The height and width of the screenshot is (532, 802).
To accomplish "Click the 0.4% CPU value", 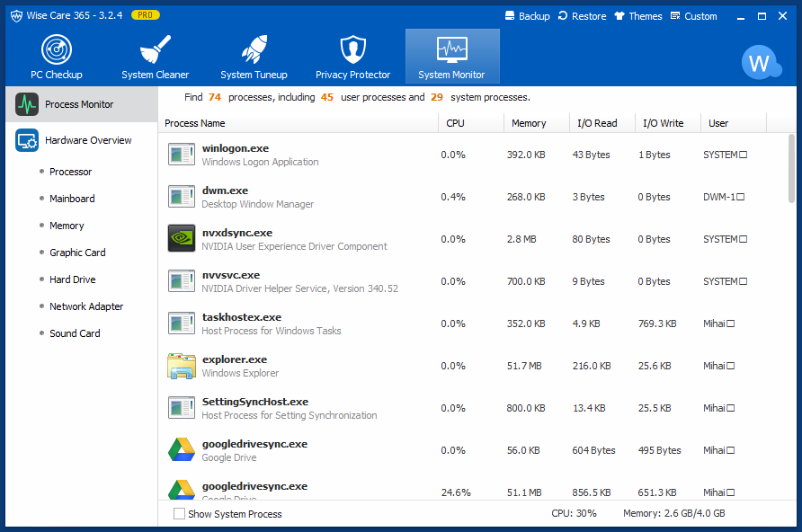I will click(x=453, y=198).
